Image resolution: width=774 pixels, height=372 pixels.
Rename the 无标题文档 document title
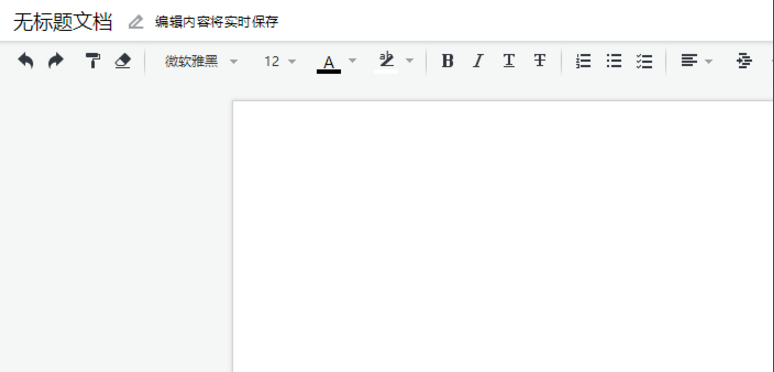coord(63,22)
